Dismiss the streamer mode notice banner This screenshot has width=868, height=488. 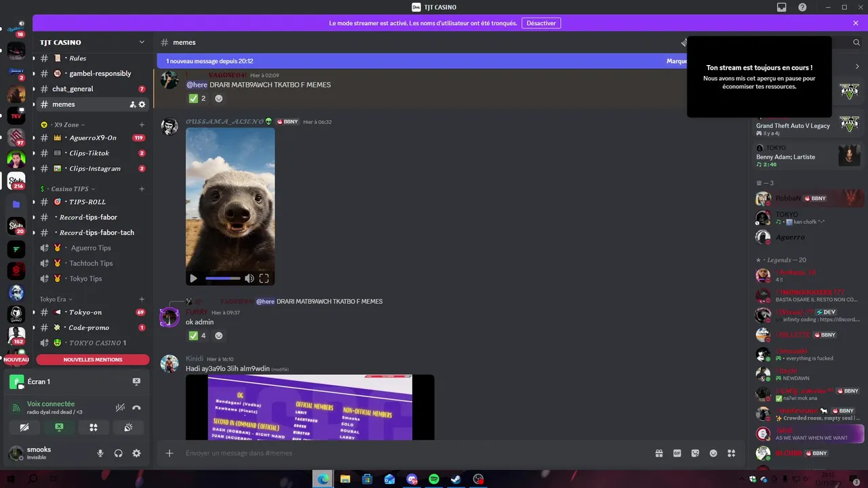pyautogui.click(x=856, y=23)
